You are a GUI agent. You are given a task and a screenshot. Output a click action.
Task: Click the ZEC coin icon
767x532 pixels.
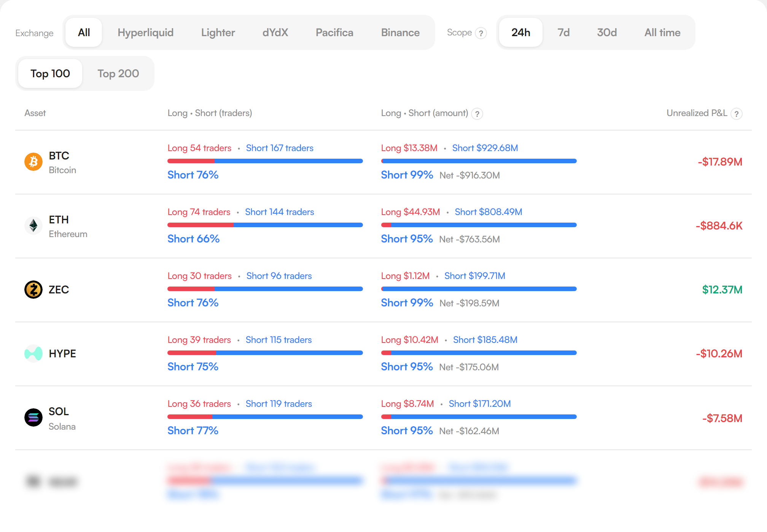(x=33, y=290)
